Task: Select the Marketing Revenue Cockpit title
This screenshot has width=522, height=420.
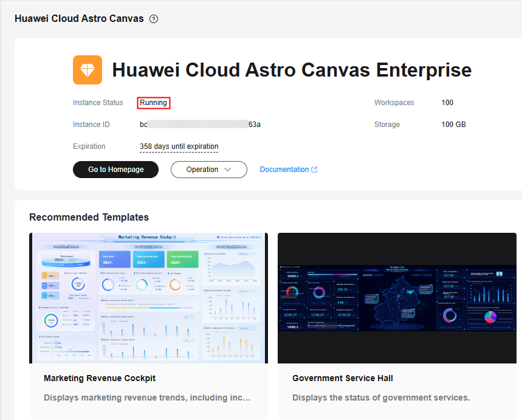Action: (100, 379)
